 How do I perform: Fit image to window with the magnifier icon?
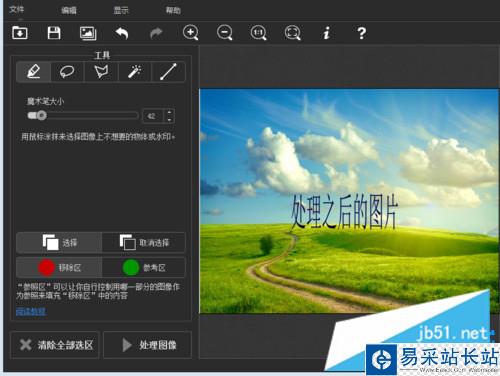click(x=293, y=33)
